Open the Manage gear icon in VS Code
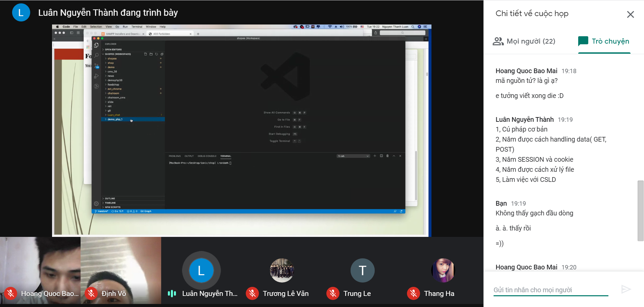 coord(96,204)
